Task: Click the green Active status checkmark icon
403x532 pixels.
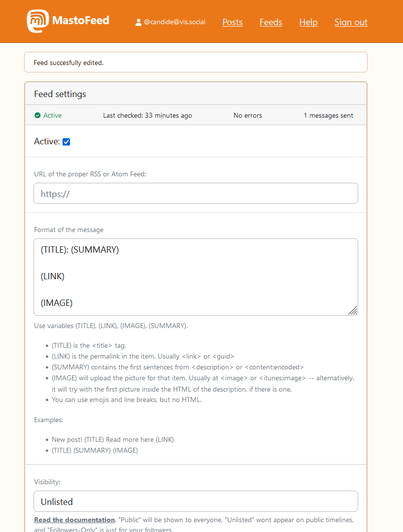Action: pos(37,116)
